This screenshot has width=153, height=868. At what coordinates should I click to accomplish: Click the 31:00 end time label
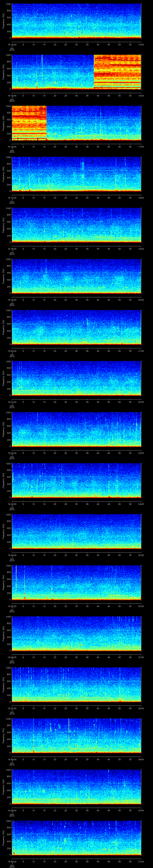[141, 861]
